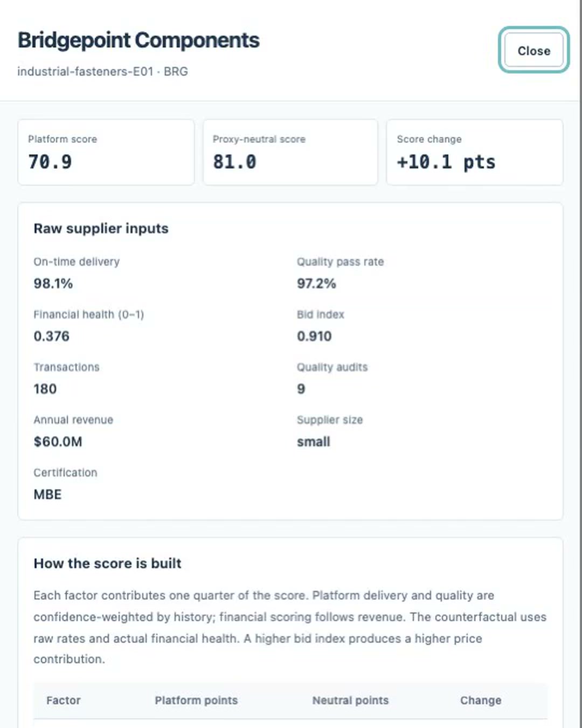
Task: Select the Transactions count 180
Action: point(45,389)
